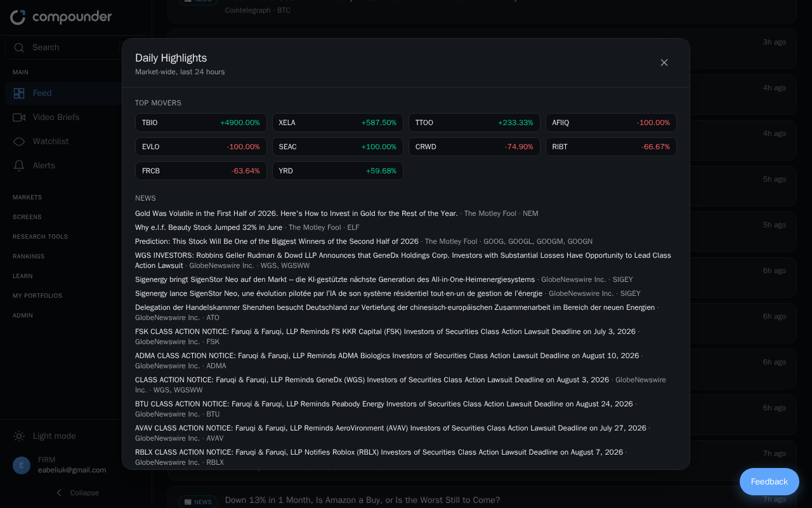Open Handelskammer Shenzhen delegation article
Image resolution: width=812 pixels, height=508 pixels.
point(395,307)
